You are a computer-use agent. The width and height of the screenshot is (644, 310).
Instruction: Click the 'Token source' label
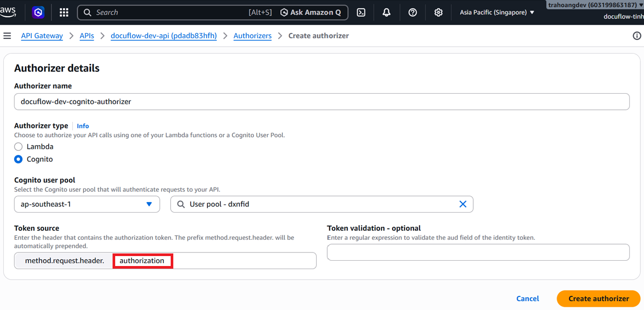click(x=37, y=228)
